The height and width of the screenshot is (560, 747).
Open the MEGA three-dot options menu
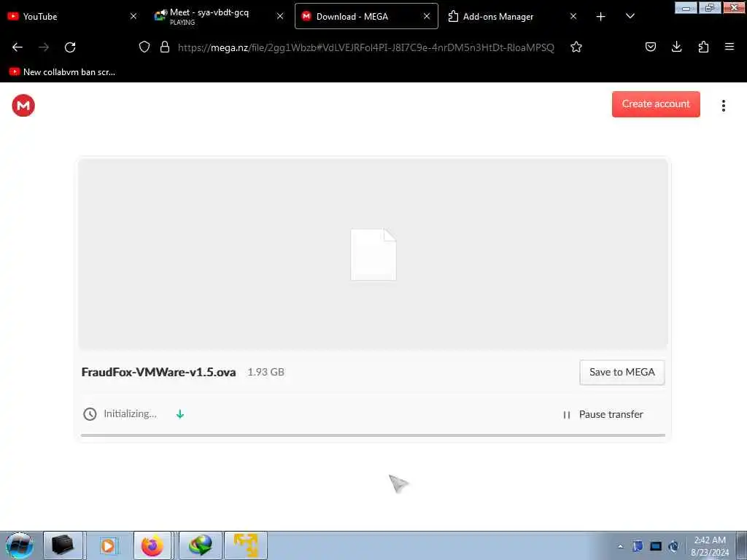723,106
